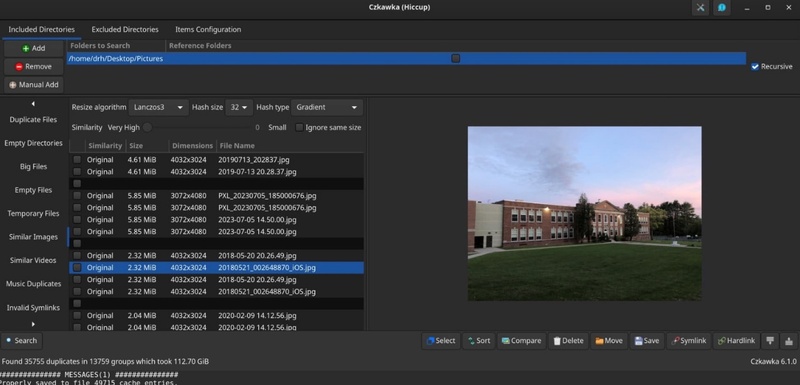Click the Folders to Search column header
Image resolution: width=800 pixels, height=385 pixels.
click(116, 46)
